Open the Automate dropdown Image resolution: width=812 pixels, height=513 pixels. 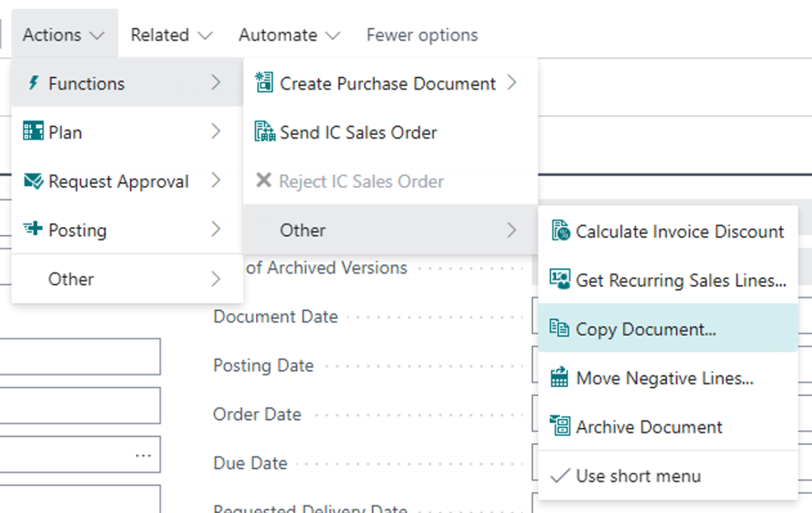pyautogui.click(x=289, y=35)
